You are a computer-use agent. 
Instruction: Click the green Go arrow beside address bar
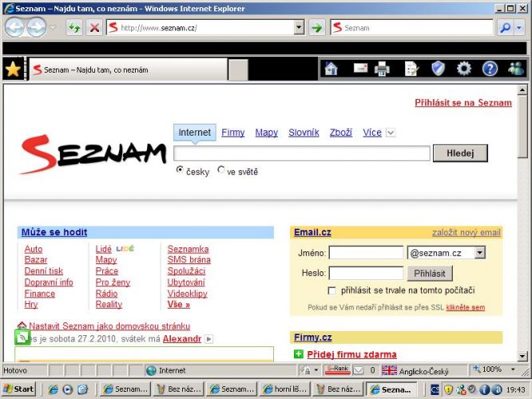tap(317, 27)
